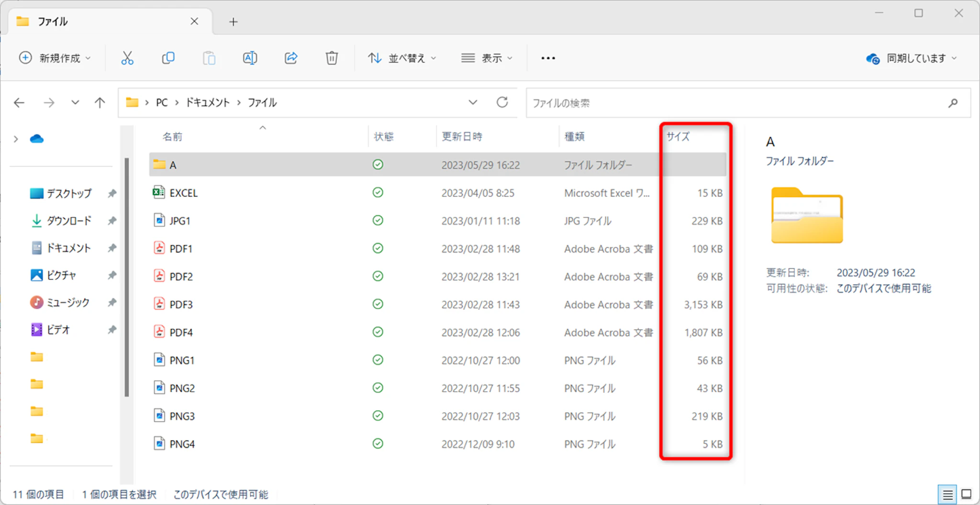980x505 pixels.
Task: Click the Rename icon in toolbar
Action: click(250, 58)
